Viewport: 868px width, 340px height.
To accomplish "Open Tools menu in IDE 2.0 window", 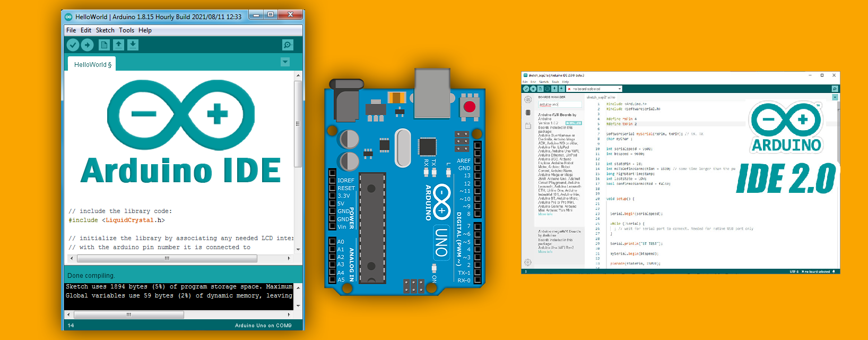I will (x=555, y=82).
